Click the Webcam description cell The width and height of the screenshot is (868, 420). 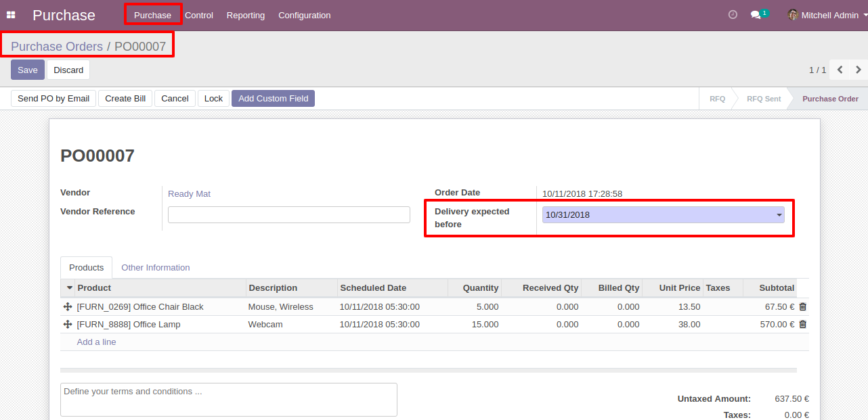[292, 325]
